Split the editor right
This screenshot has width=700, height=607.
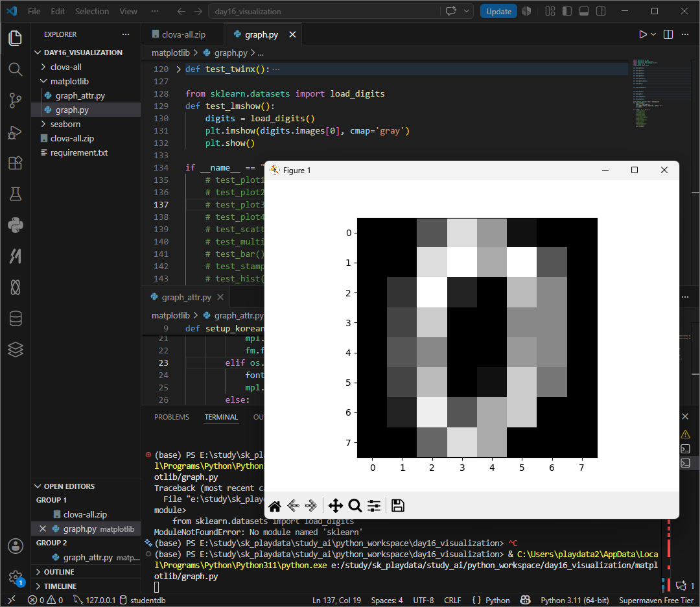668,34
